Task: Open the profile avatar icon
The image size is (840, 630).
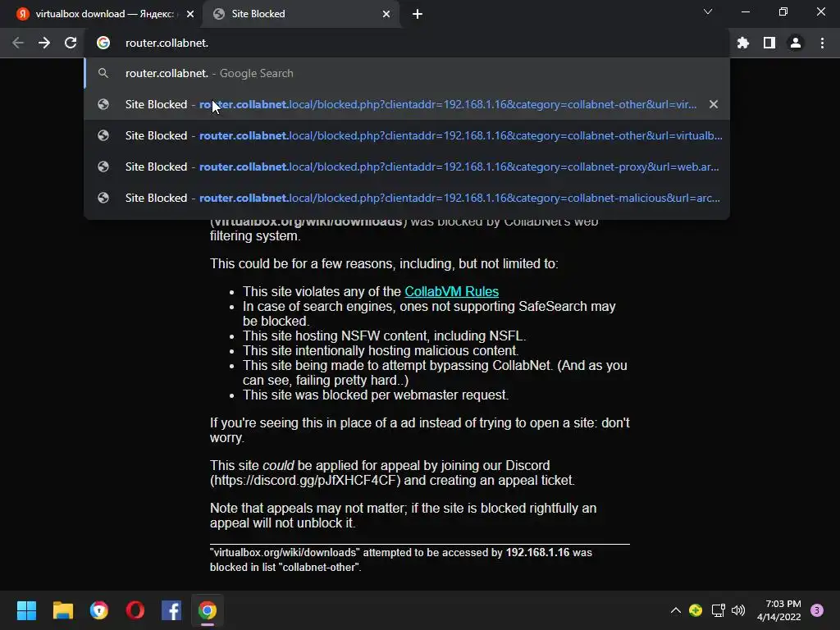Action: (796, 43)
